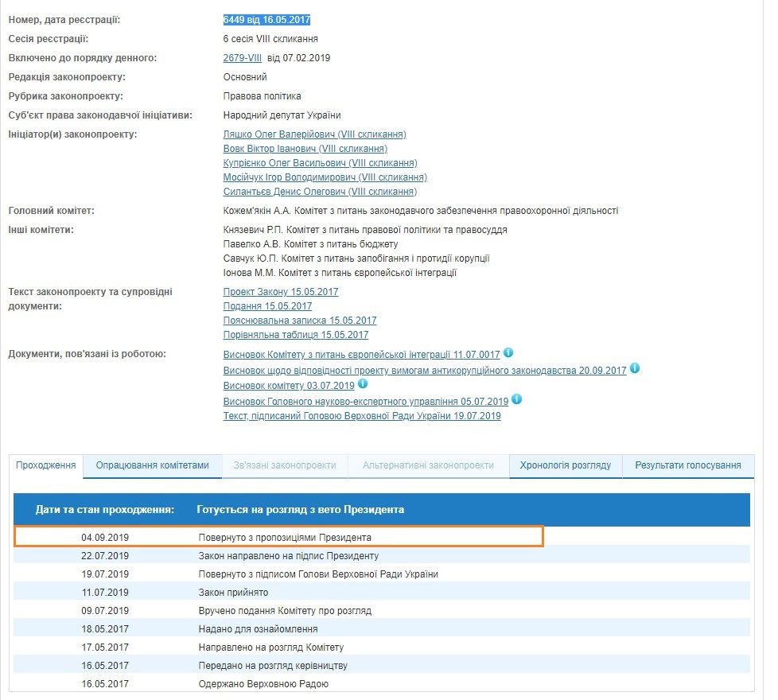Image resolution: width=778 pixels, height=700 pixels.
Task: Open initiator Купрієнко Олег Васильович link
Action: click(320, 163)
